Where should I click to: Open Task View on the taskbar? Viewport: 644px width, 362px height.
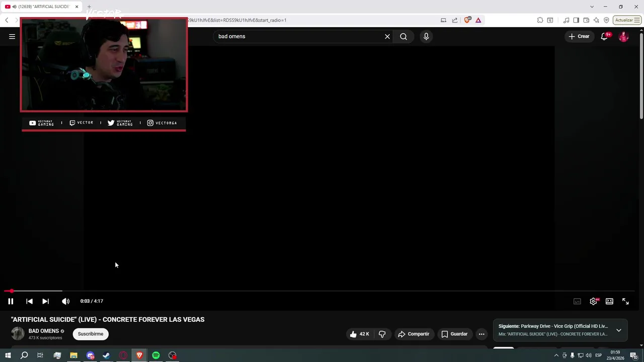(x=40, y=355)
